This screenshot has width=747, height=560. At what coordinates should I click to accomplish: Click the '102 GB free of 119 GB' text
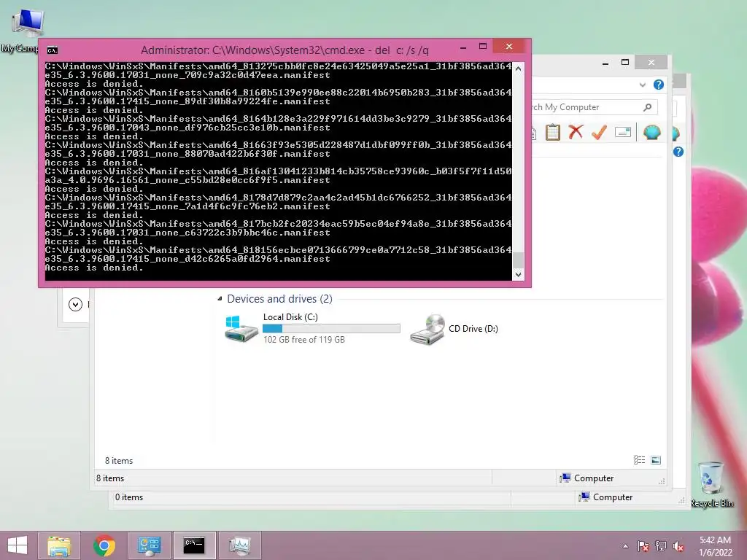304,340
